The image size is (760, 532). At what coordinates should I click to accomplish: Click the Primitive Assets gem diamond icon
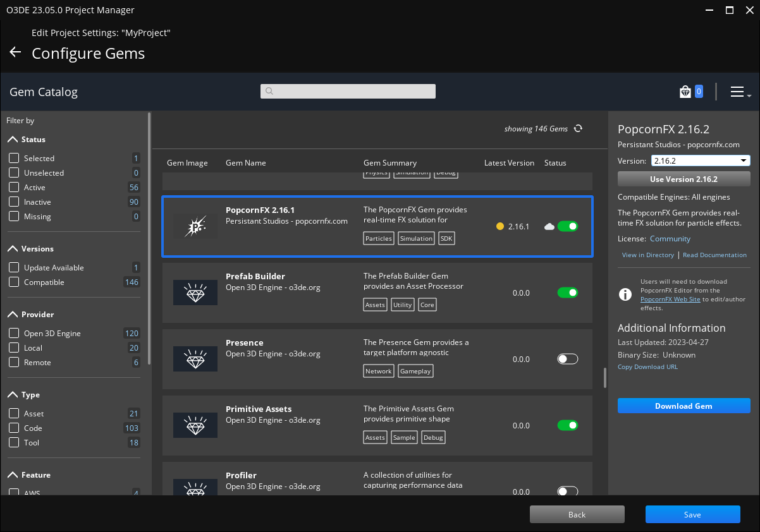195,425
